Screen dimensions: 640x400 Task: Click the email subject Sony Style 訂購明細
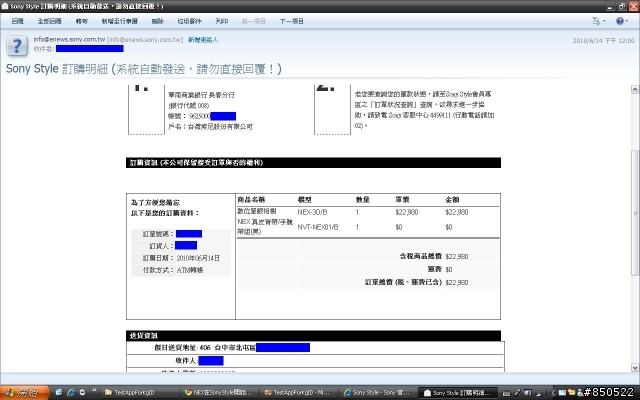(144, 69)
